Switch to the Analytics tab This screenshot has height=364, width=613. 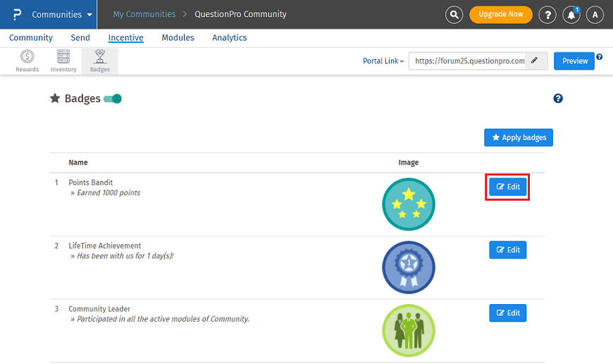[229, 37]
